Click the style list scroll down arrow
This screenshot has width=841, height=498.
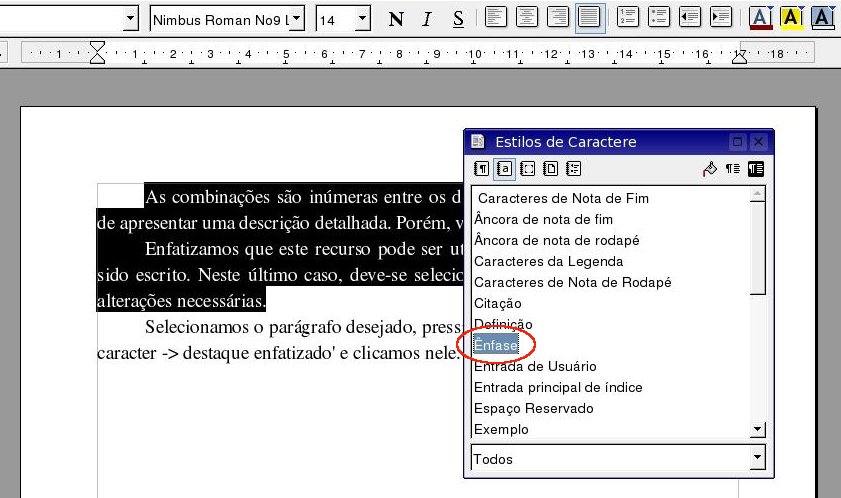[757, 429]
